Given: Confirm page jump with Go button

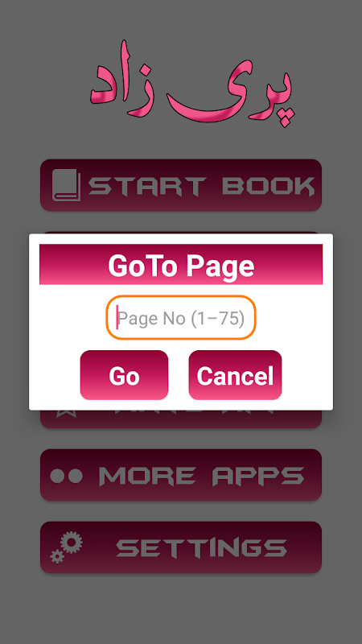Looking at the screenshot, I should (124, 374).
